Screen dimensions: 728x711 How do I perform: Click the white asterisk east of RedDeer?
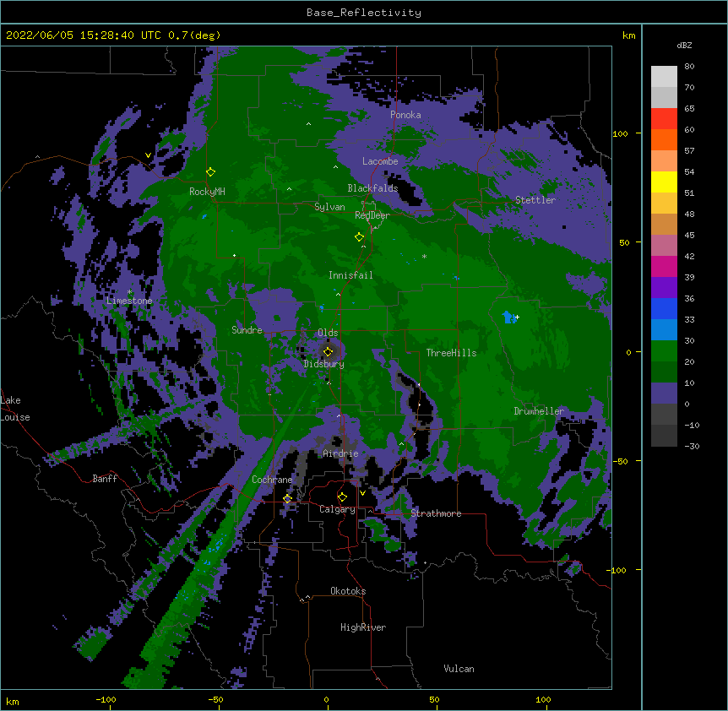[424, 257]
